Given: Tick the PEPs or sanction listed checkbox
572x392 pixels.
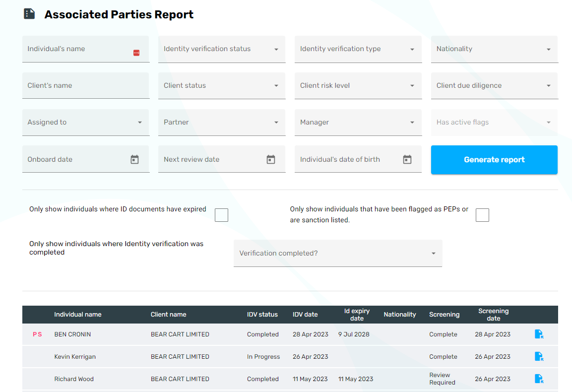Looking at the screenshot, I should pos(482,215).
